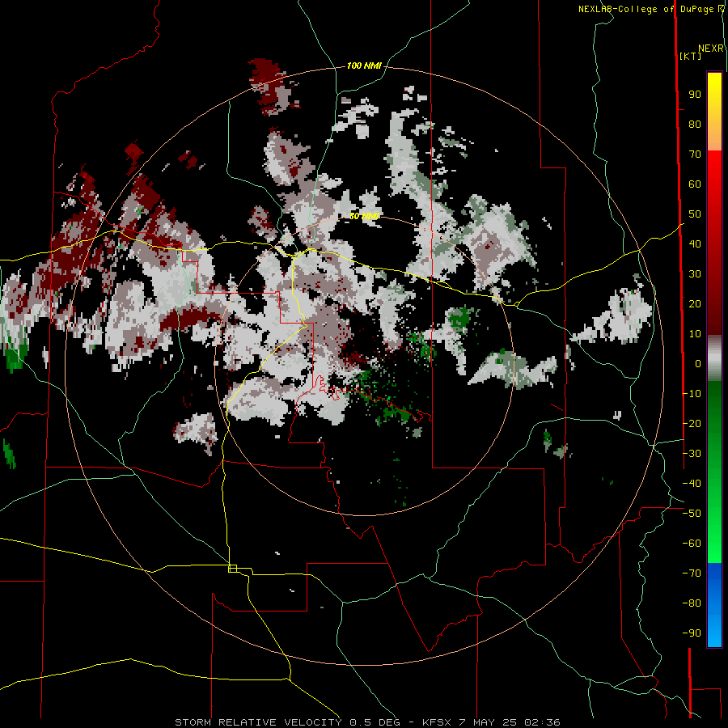
Task: Click the -90 value on the velocity scale
Action: [x=692, y=633]
